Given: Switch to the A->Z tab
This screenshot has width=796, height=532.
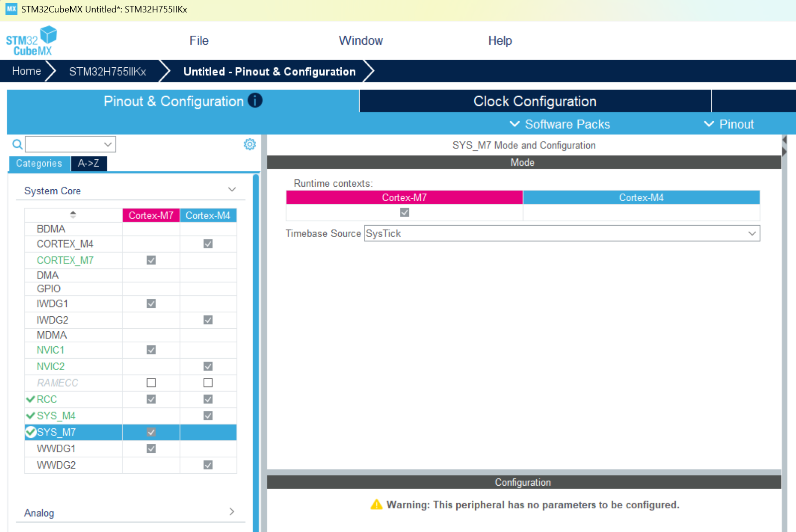Looking at the screenshot, I should tap(89, 163).
